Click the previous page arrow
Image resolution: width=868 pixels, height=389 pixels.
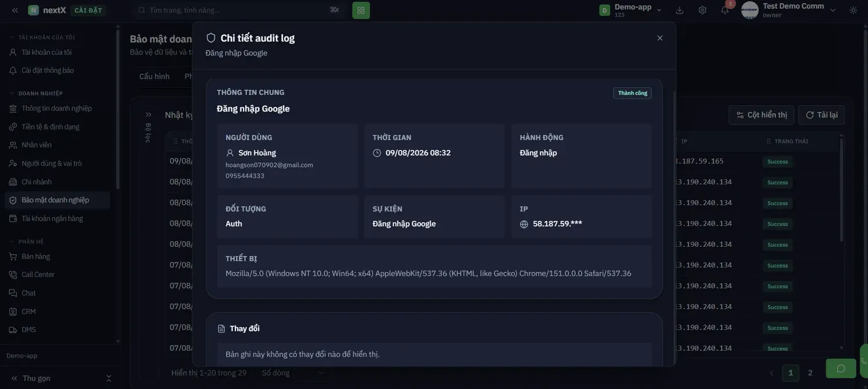(771, 373)
